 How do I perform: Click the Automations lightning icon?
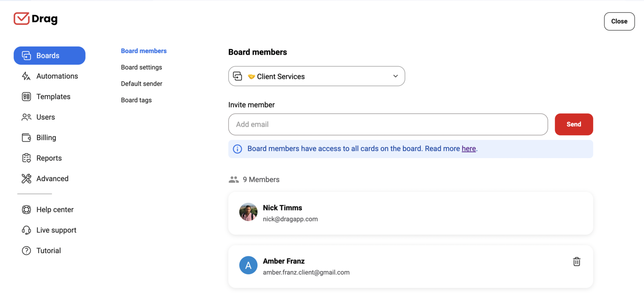pos(27,76)
